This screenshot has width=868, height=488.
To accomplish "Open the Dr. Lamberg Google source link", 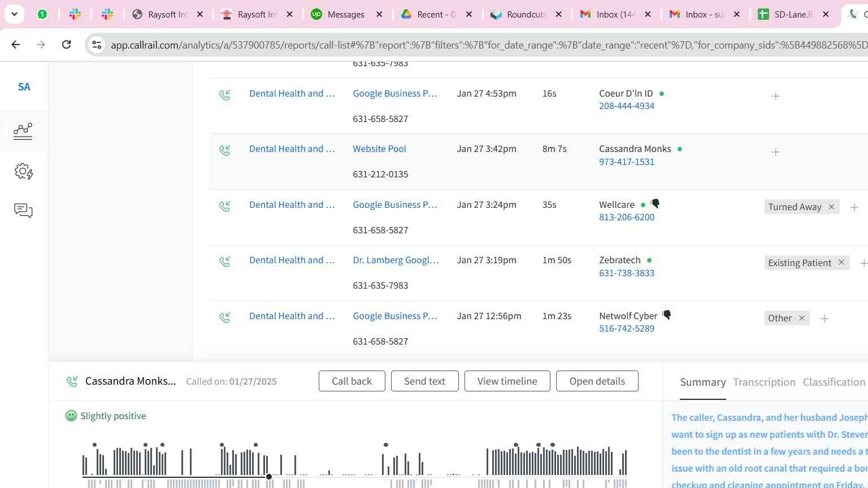I will [x=396, y=260].
